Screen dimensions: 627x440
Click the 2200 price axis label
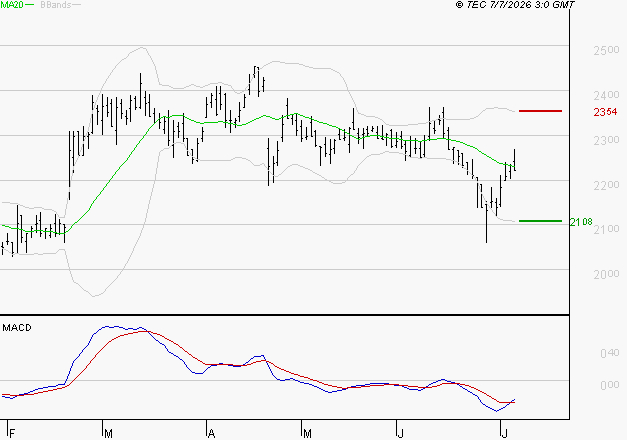(x=606, y=185)
